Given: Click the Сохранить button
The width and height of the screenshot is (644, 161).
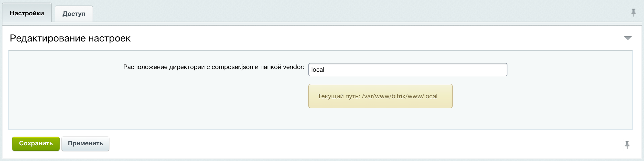Looking at the screenshot, I should click(x=36, y=143).
